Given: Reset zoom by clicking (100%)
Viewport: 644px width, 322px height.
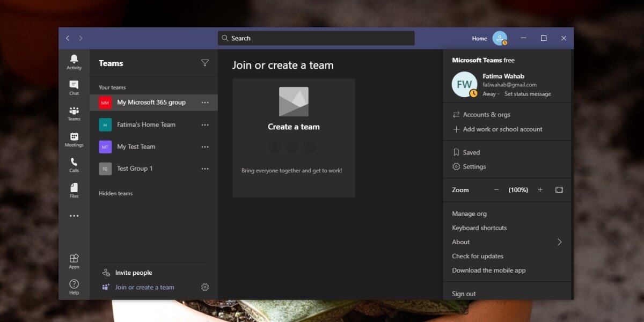Looking at the screenshot, I should pos(518,190).
